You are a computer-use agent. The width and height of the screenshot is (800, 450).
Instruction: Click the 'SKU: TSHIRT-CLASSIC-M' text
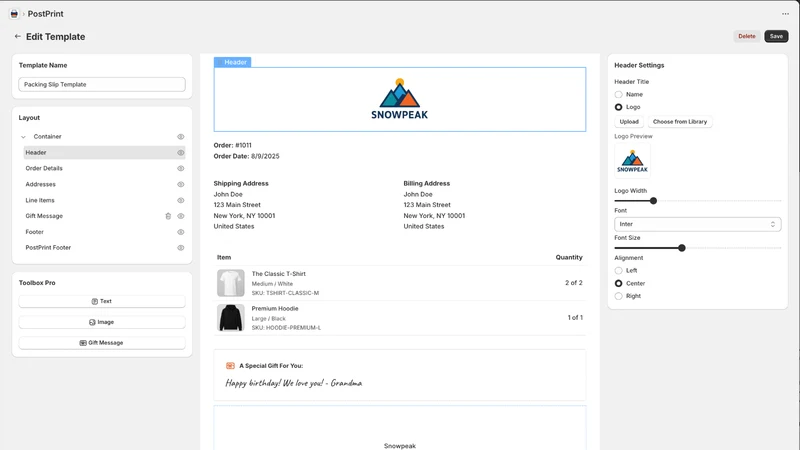pos(285,293)
